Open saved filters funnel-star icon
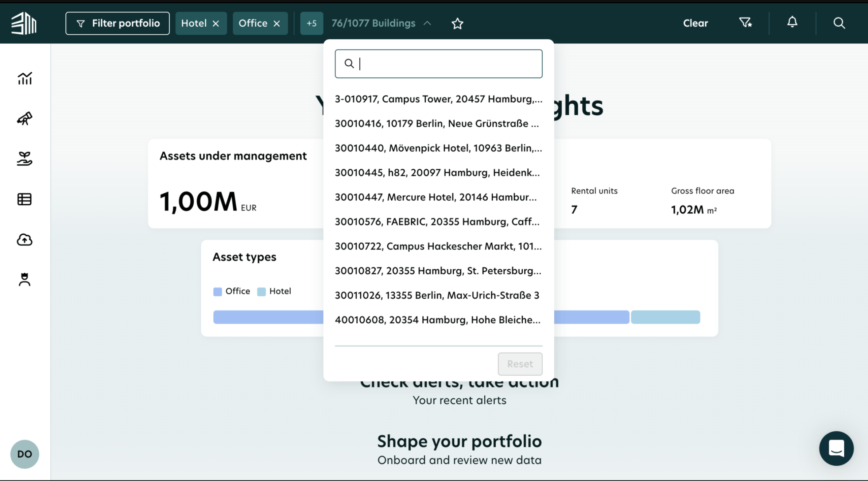This screenshot has height=481, width=868. 745,23
